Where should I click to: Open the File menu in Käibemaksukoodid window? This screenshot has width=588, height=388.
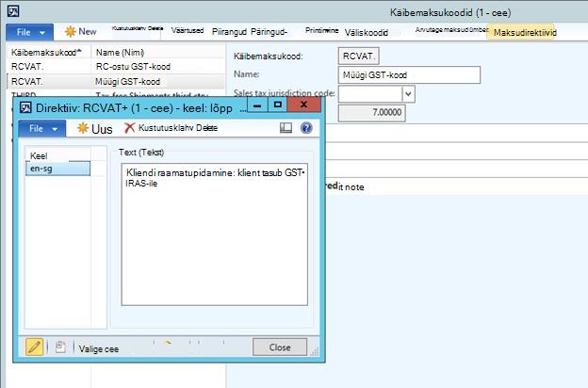pos(29,33)
